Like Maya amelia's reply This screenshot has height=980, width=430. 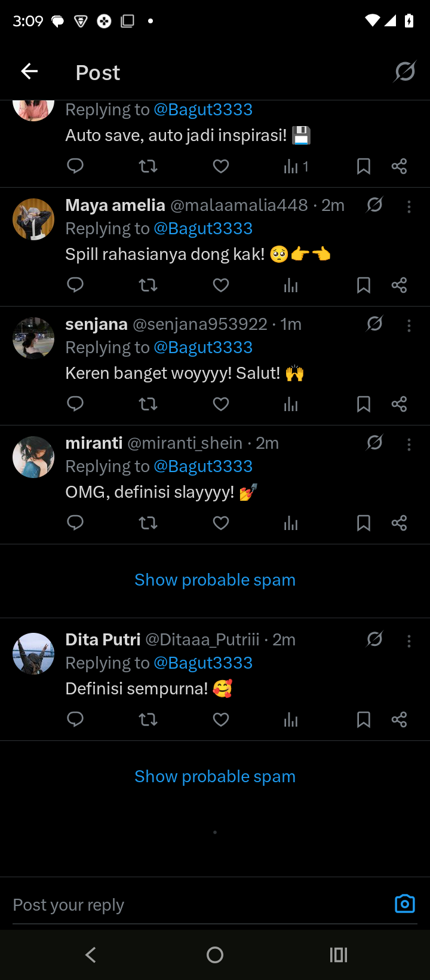[221, 286]
